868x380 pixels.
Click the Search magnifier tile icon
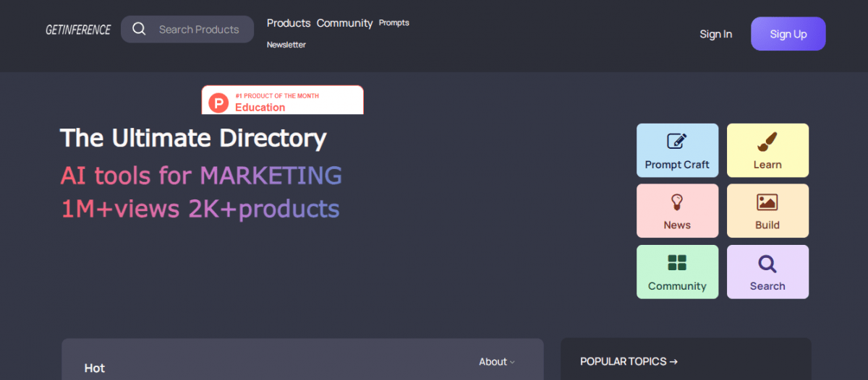tap(767, 264)
